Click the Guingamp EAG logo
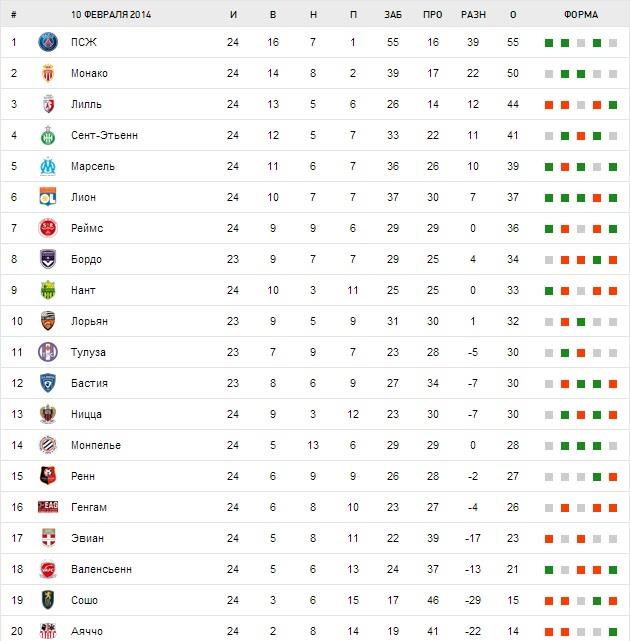This screenshot has height=641, width=630. click(47, 507)
